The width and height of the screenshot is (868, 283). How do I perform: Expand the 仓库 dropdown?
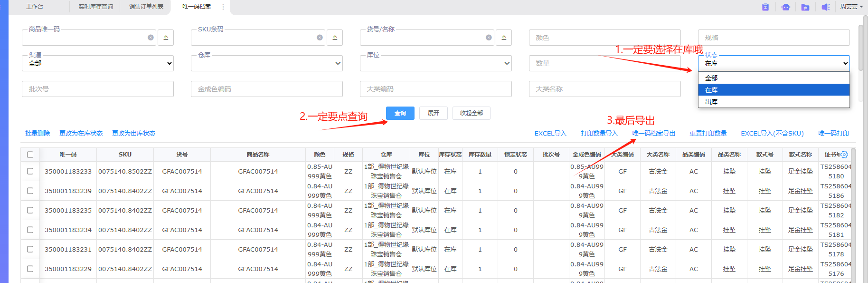pyautogui.click(x=267, y=63)
